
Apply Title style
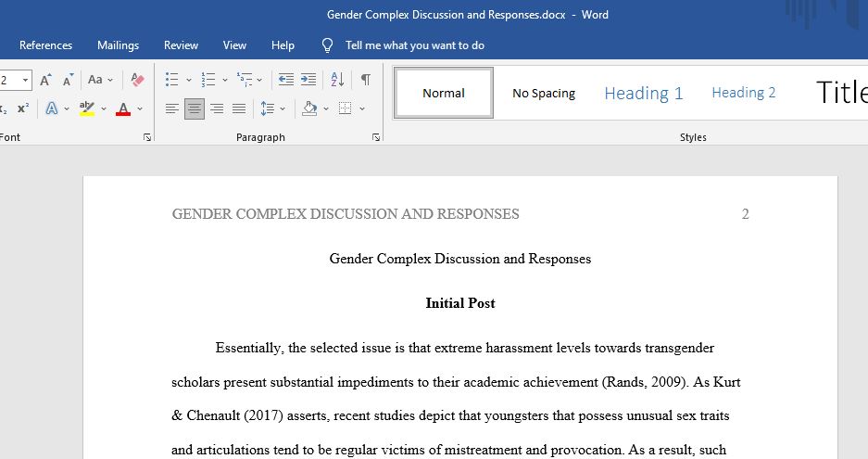click(x=842, y=92)
